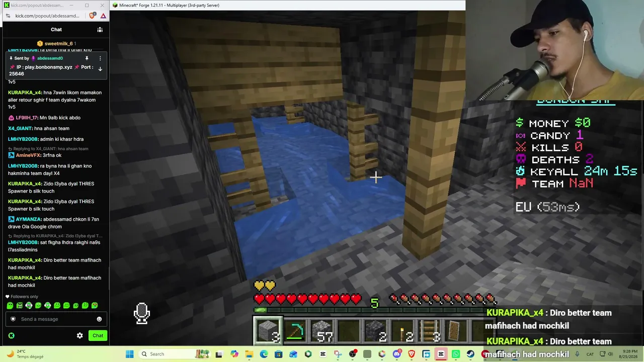
Task: Click the sweetmilk_6 top gifter name
Action: (59, 44)
